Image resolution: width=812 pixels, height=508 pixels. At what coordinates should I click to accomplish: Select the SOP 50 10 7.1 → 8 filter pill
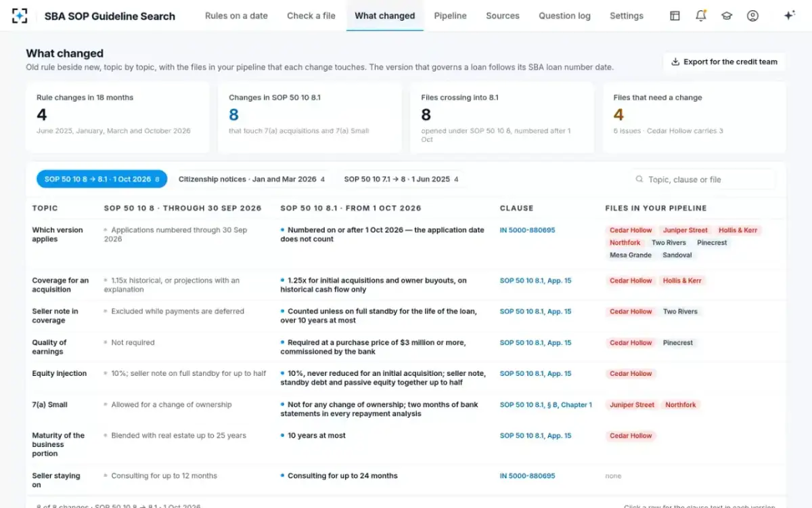tap(401, 179)
